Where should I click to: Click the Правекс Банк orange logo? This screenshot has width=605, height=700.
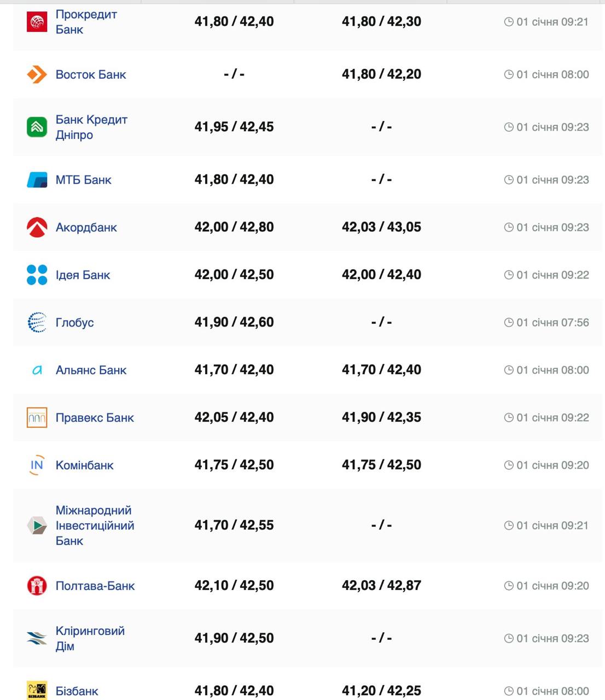37,418
